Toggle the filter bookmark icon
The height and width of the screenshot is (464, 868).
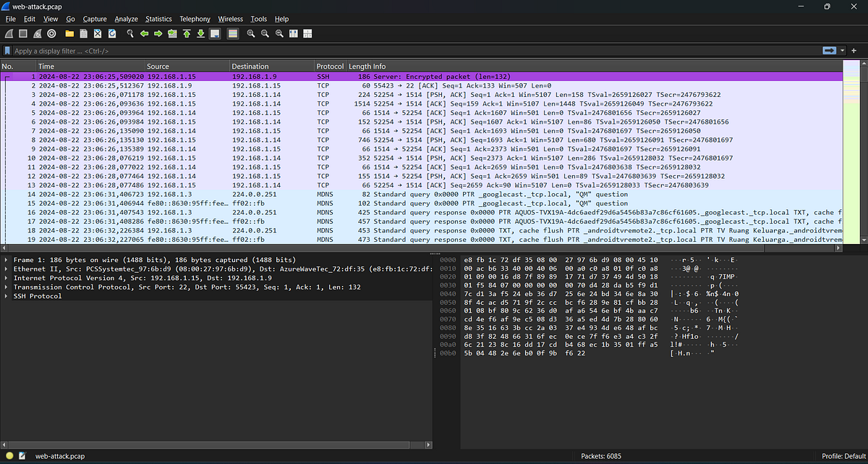coord(7,51)
